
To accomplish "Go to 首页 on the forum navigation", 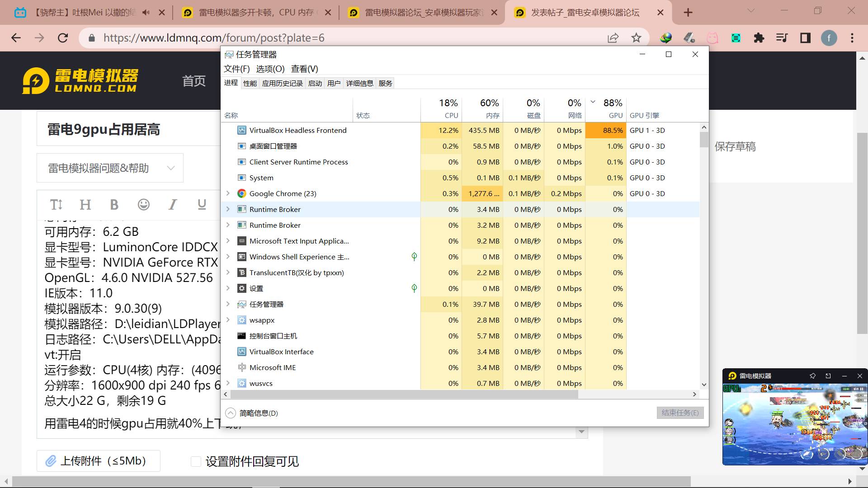I will (x=194, y=81).
